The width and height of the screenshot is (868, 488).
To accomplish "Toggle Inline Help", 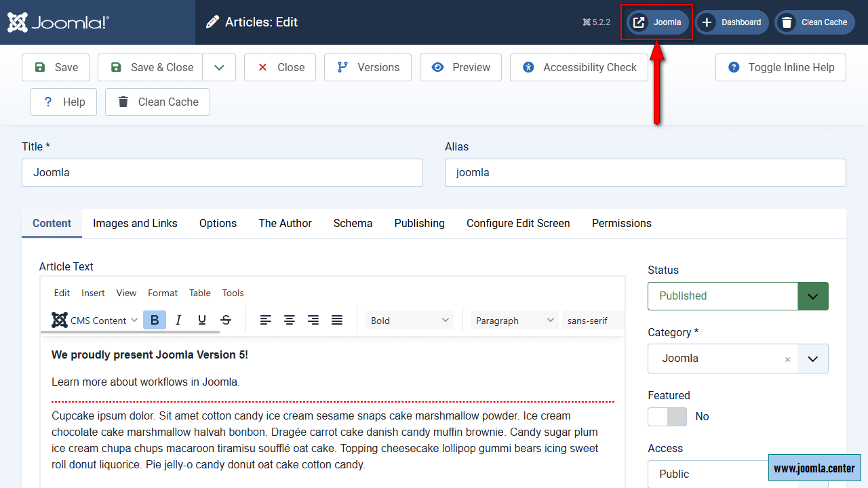I will tap(781, 67).
